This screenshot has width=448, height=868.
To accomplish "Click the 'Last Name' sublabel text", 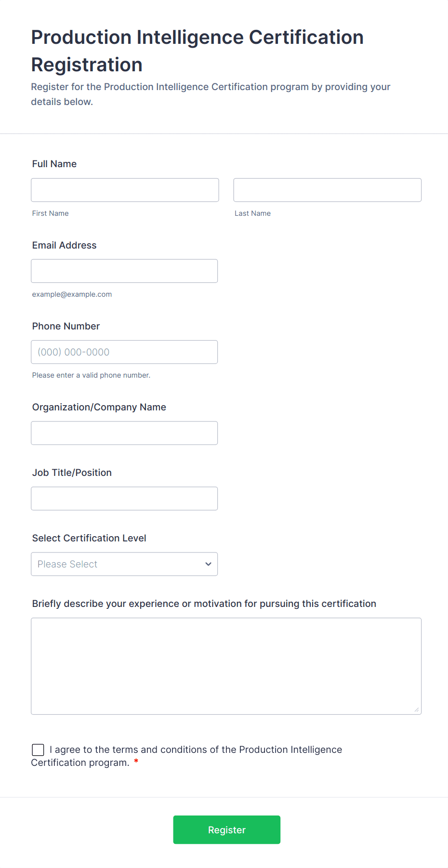I will click(x=252, y=213).
